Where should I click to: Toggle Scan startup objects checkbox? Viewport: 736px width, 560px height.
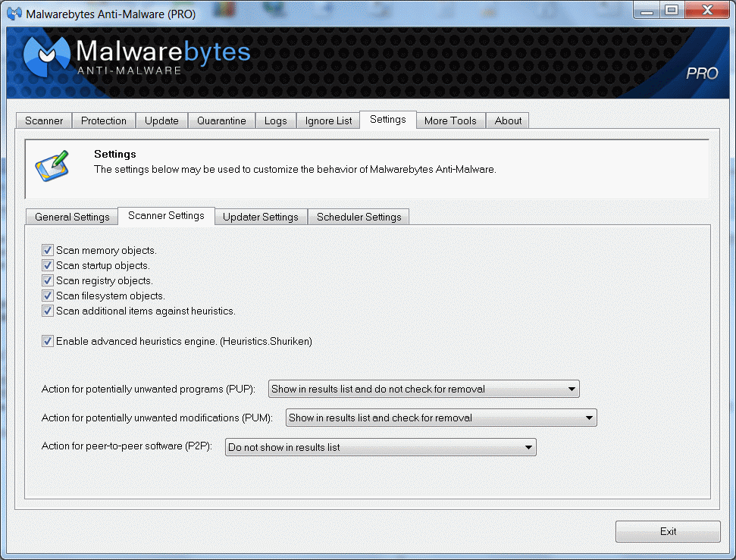click(x=48, y=265)
